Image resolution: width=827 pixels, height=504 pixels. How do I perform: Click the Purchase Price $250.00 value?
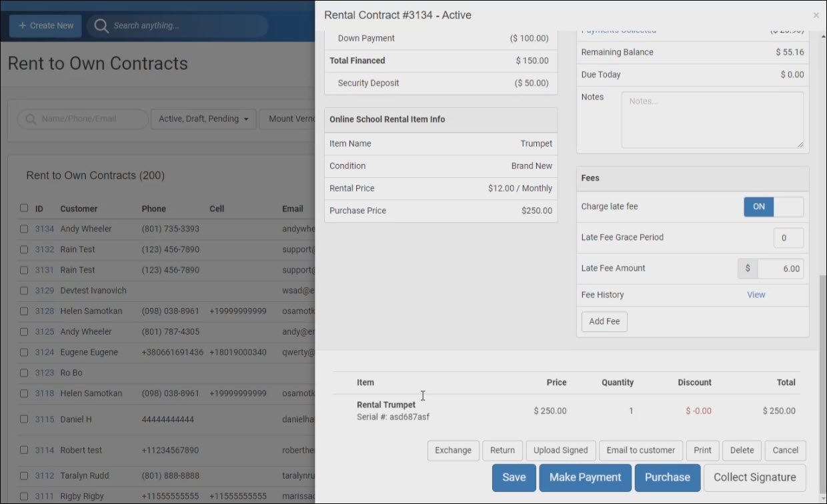[537, 211]
